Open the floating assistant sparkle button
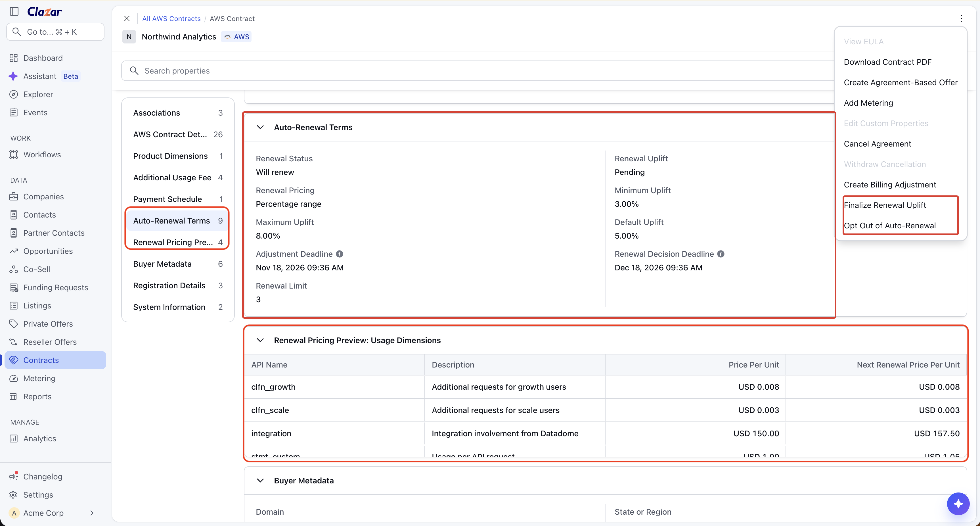Image resolution: width=980 pixels, height=526 pixels. 958,504
